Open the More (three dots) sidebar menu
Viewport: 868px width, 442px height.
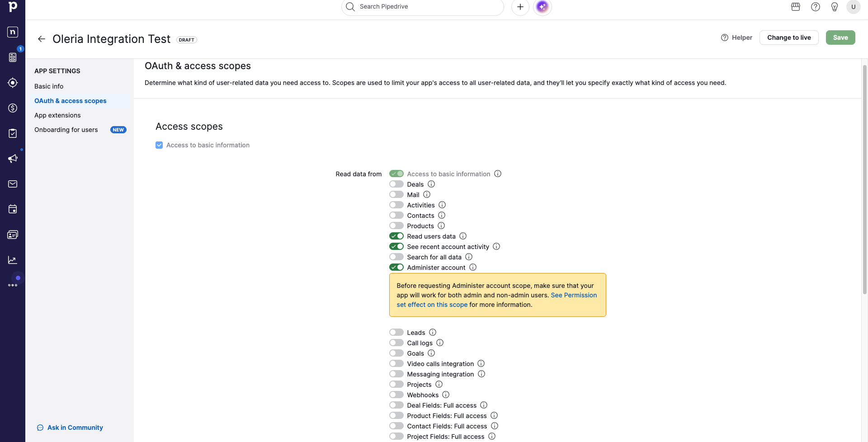pos(13,285)
